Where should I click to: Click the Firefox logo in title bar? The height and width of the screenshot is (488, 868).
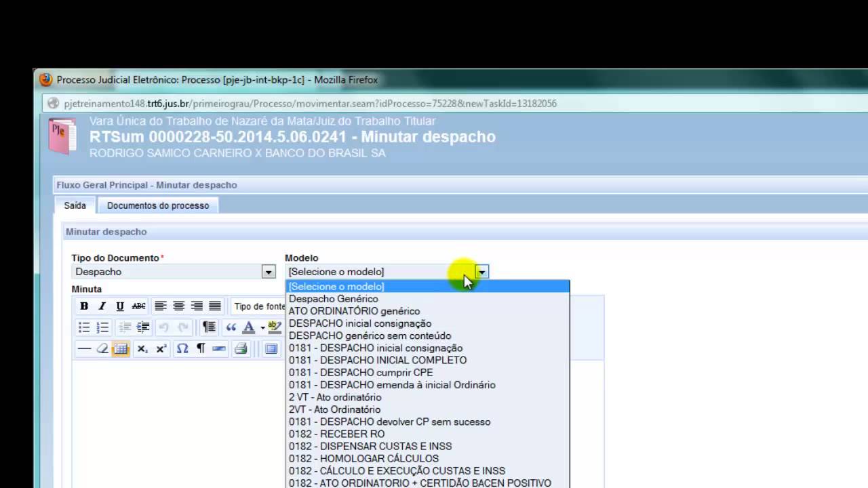tap(46, 79)
